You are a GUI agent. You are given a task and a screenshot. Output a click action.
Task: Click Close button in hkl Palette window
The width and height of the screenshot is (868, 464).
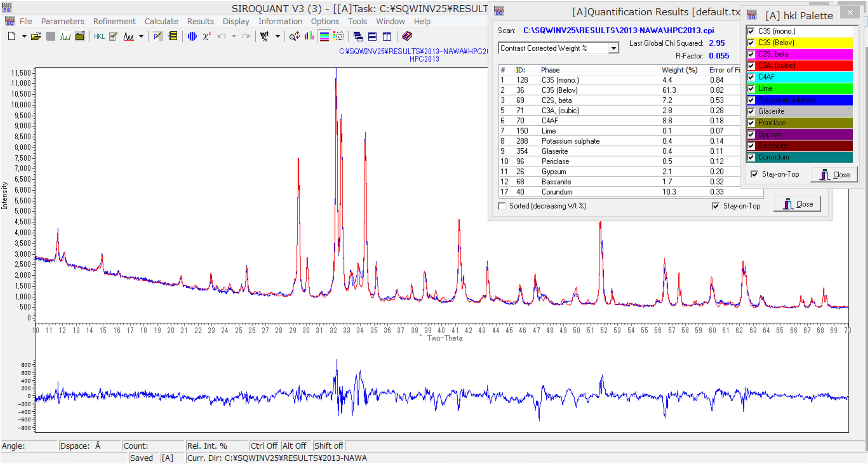(834, 175)
